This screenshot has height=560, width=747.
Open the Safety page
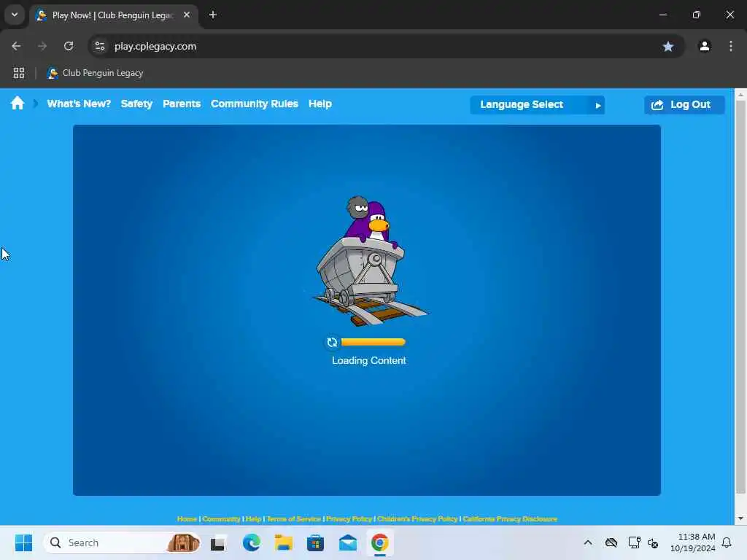coord(136,104)
